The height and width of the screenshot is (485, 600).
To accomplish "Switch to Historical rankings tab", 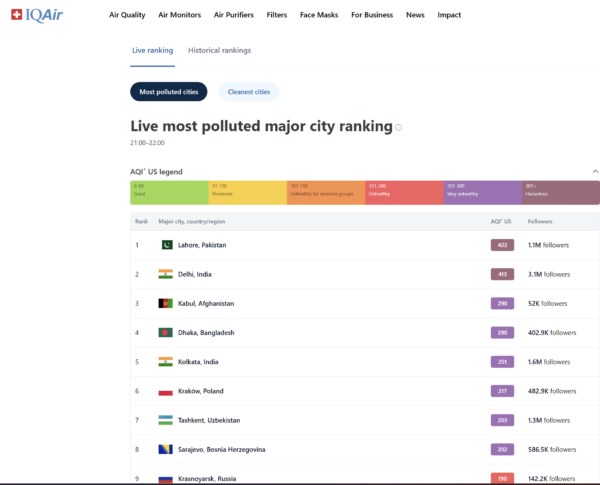I will (x=219, y=50).
